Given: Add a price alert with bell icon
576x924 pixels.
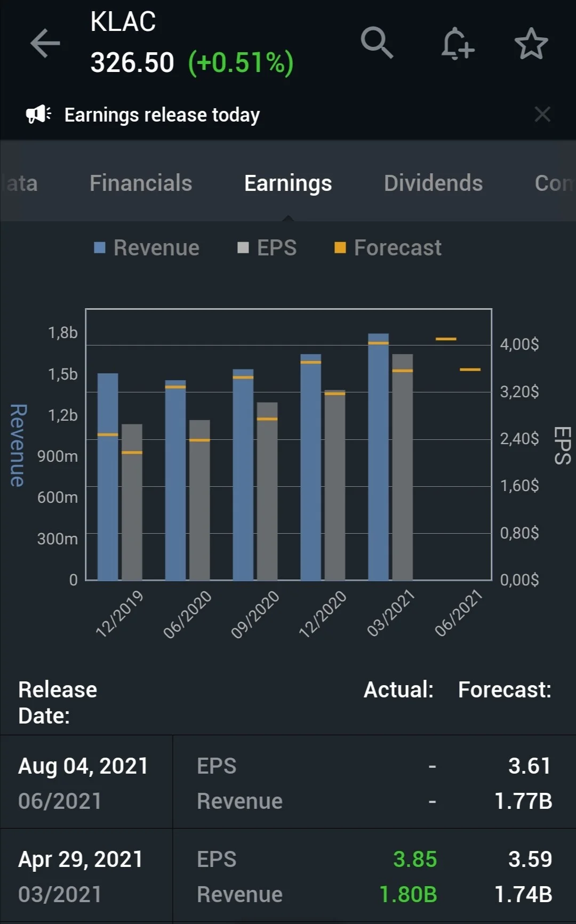Looking at the screenshot, I should [x=457, y=43].
